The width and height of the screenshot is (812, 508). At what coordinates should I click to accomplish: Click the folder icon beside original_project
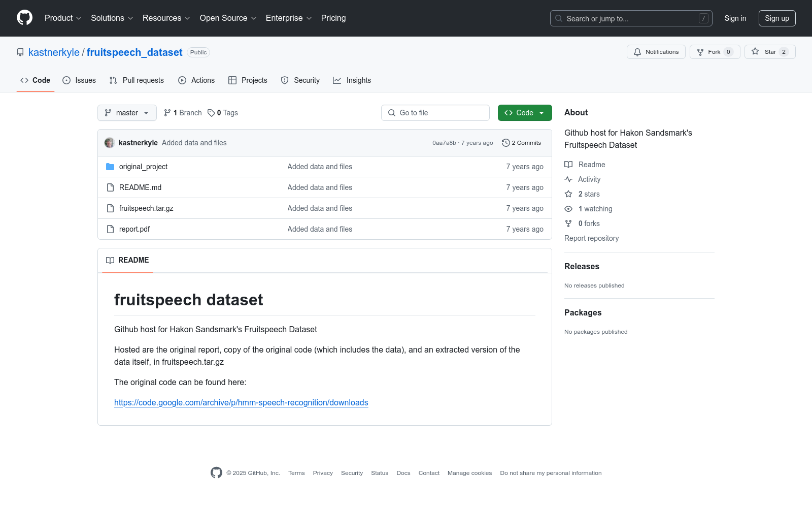(x=110, y=167)
